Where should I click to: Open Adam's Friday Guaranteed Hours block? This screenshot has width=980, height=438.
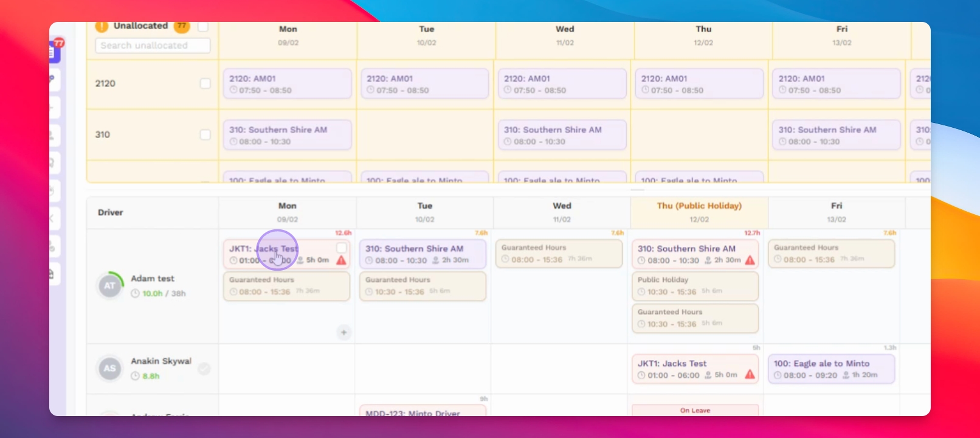click(x=832, y=254)
